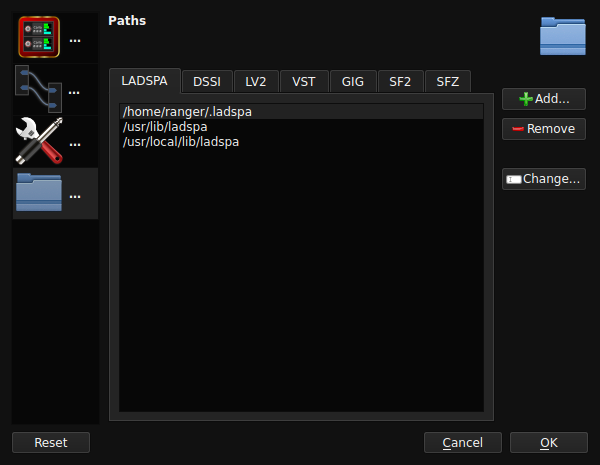Image resolution: width=600 pixels, height=465 pixels.
Task: Open the Carla main settings rack icon
Action: (x=39, y=37)
